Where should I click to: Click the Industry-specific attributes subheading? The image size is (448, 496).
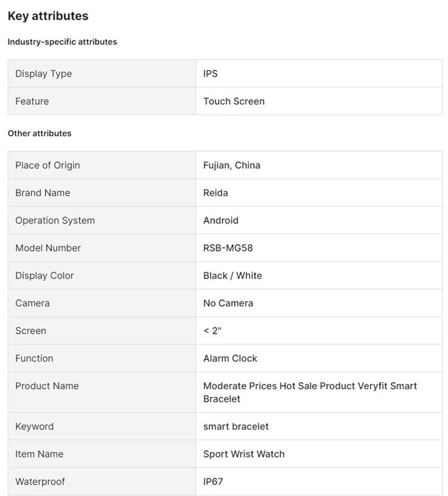point(62,42)
